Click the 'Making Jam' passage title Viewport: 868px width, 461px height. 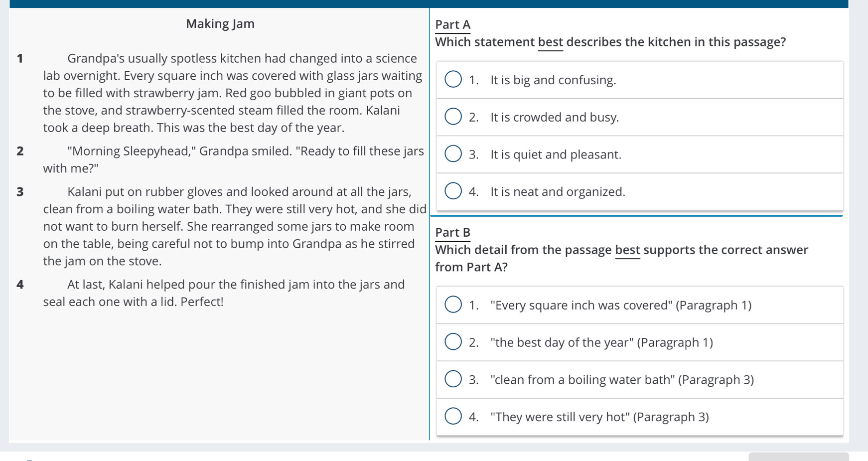click(x=220, y=24)
